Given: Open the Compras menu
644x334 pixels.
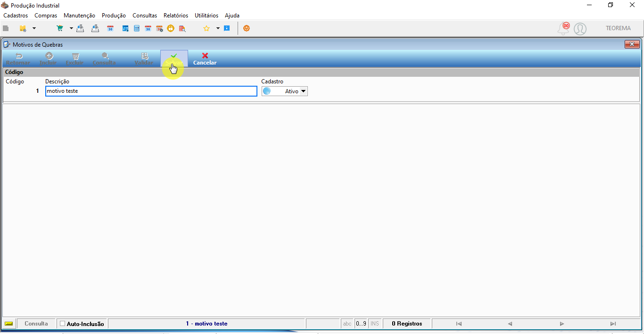Looking at the screenshot, I should coord(46,16).
